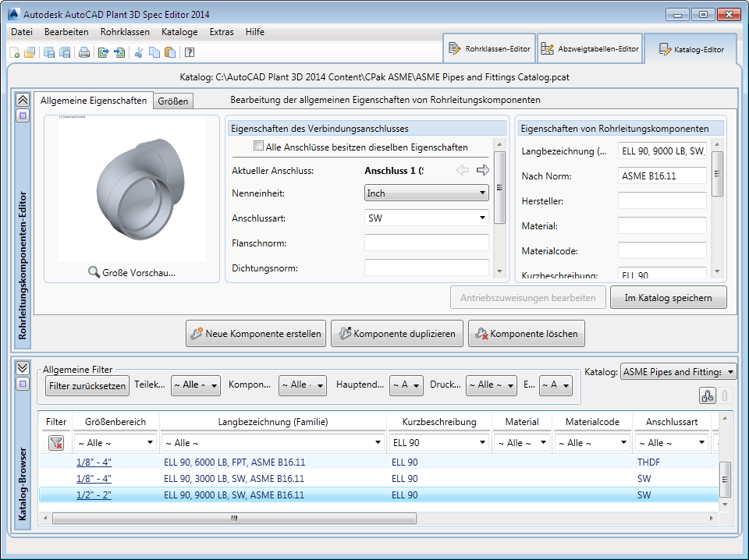This screenshot has width=749, height=560.
Task: Click Filter zurücksetzen button
Action: 87,386
